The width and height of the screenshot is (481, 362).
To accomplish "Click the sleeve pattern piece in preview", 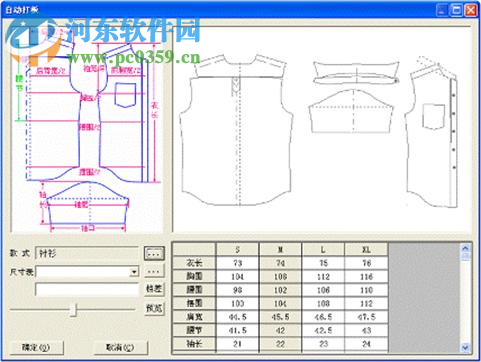I will coord(351,111).
